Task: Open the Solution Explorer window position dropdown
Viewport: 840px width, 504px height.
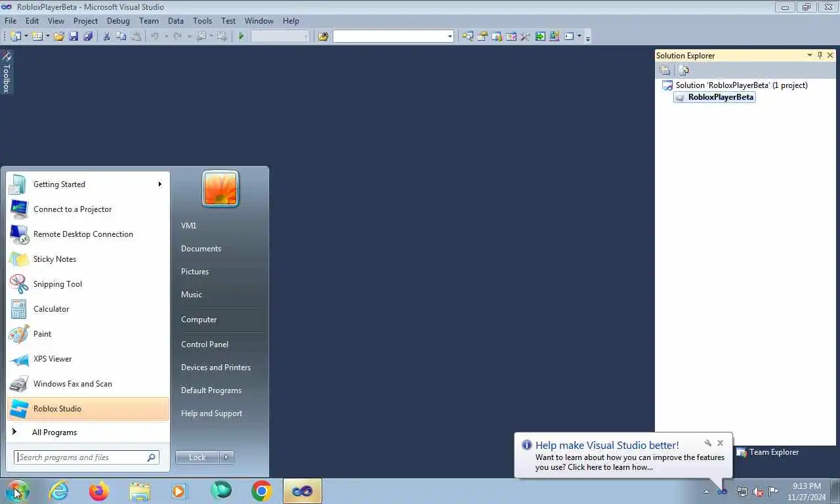Action: (x=809, y=56)
